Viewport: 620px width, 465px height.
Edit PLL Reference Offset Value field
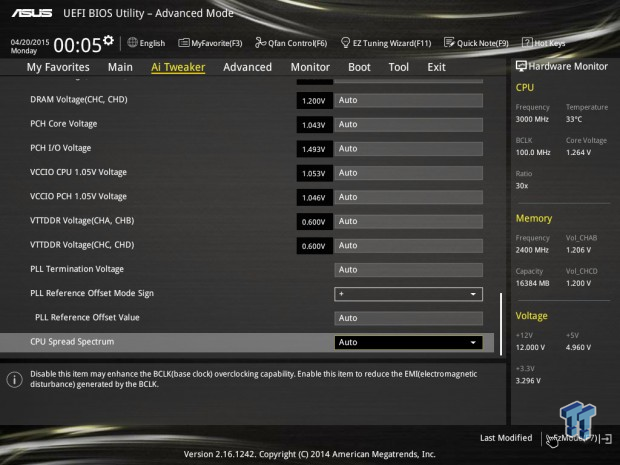coord(408,318)
